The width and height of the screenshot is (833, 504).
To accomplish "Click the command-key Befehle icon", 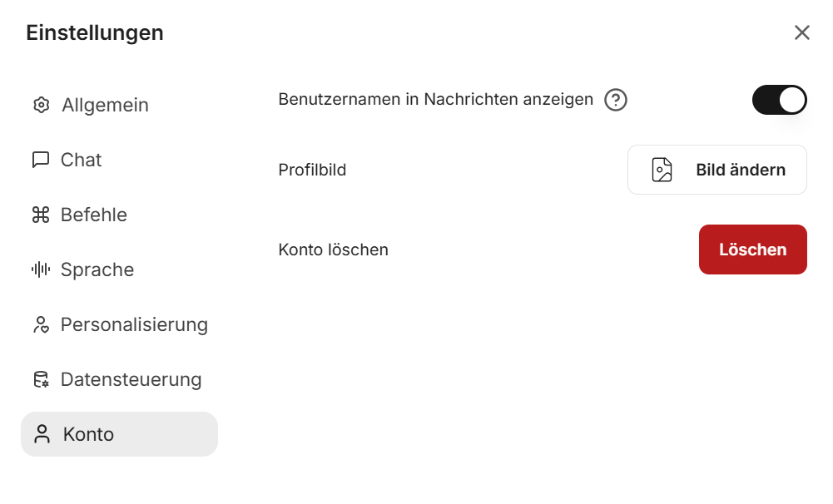I will (x=41, y=215).
